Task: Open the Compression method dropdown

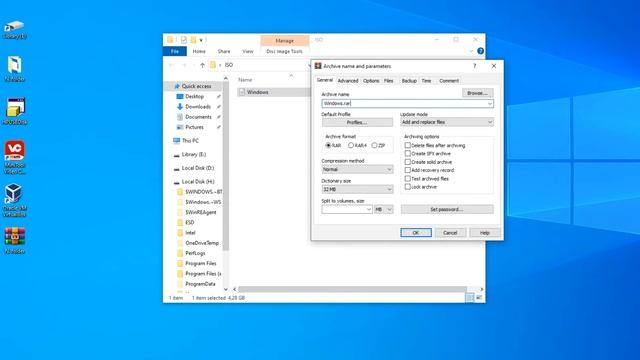Action: (x=357, y=169)
